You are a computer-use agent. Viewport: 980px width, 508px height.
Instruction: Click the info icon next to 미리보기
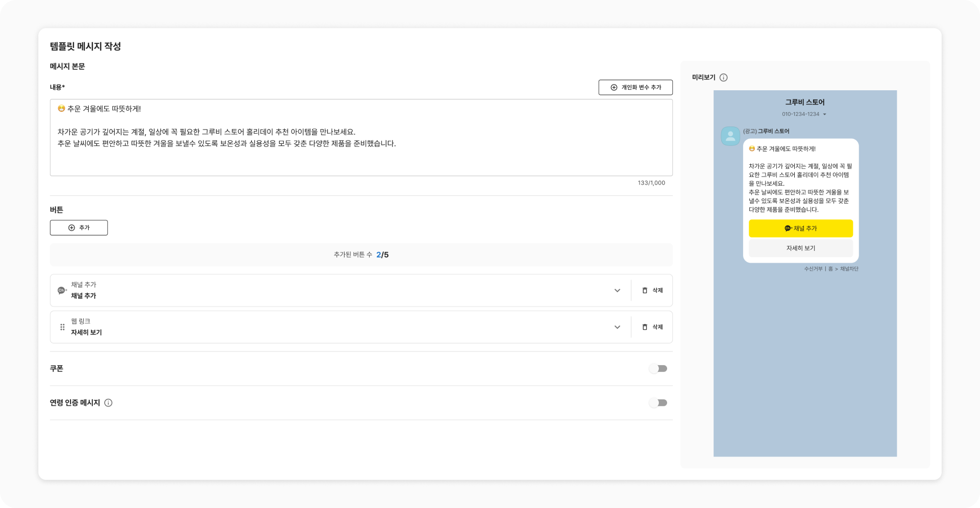[x=723, y=78]
